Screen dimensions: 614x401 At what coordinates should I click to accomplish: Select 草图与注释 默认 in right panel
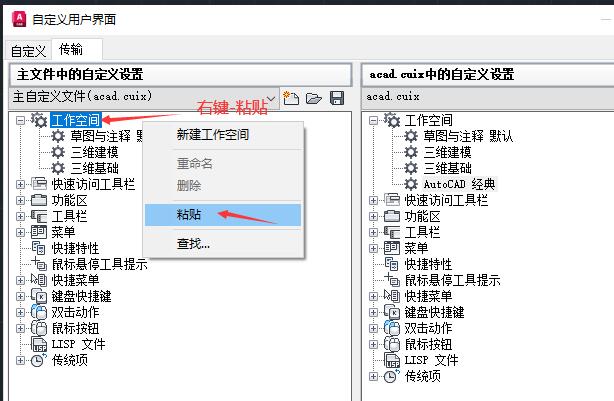point(468,136)
